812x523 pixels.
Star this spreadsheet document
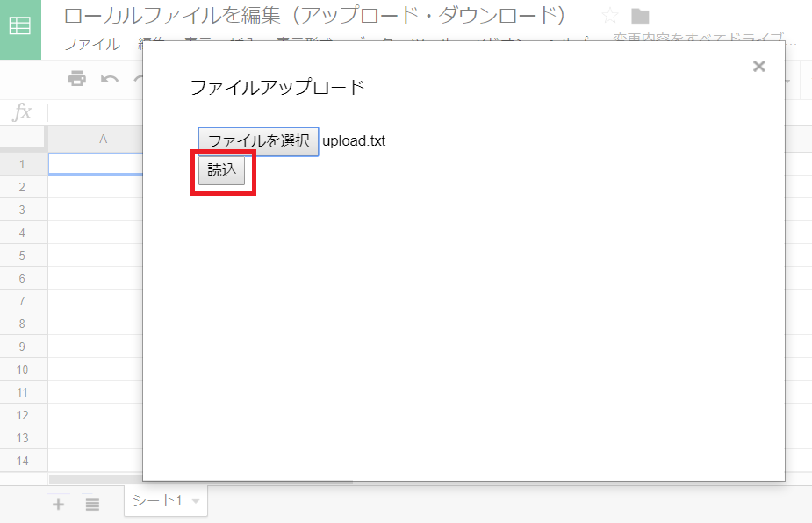610,16
